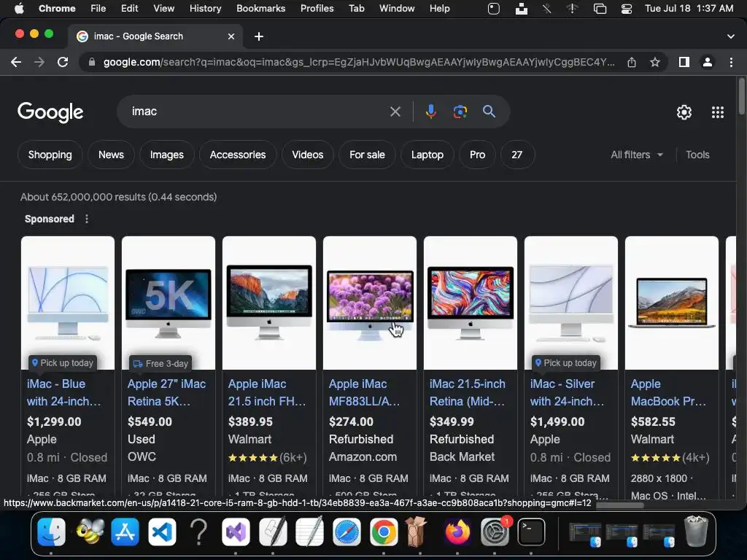Click the address bar URL

358,62
